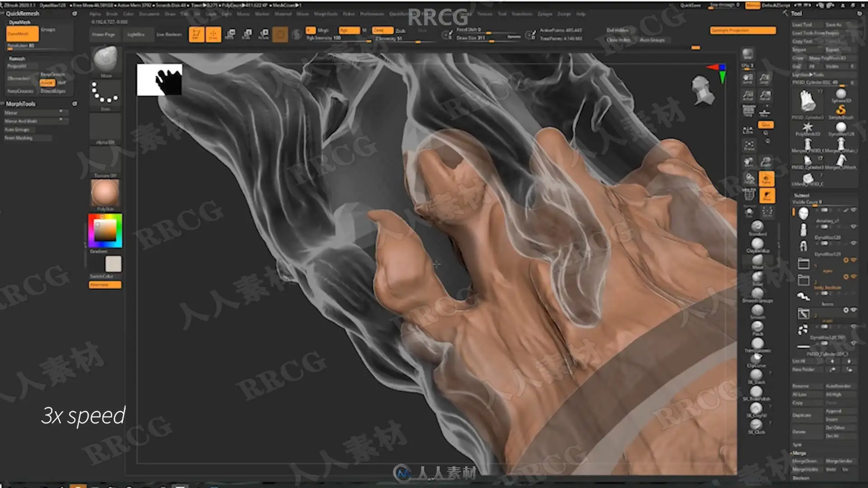Pick a color in the color picker
The width and height of the screenshot is (868, 488).
coord(105,230)
